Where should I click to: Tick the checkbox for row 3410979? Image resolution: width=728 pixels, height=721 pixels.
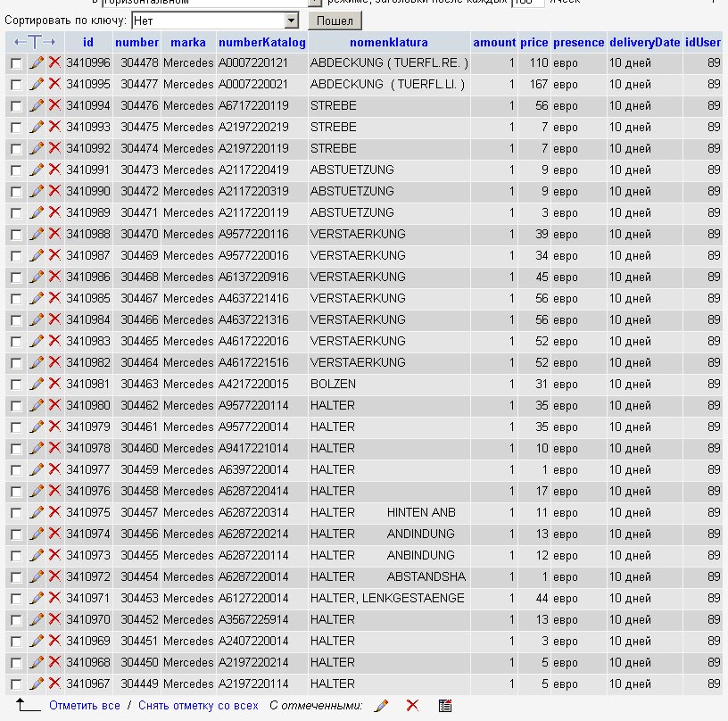(x=16, y=427)
